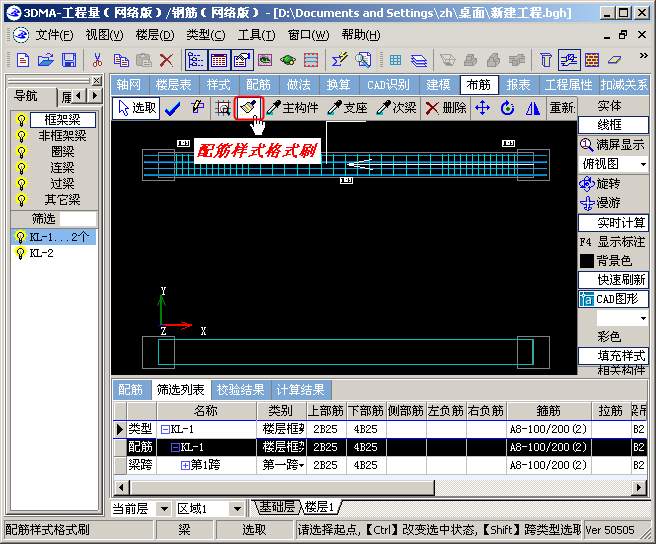The height and width of the screenshot is (544, 656).
Task: Toggle the navigation tree panel icon
Action: point(196,60)
